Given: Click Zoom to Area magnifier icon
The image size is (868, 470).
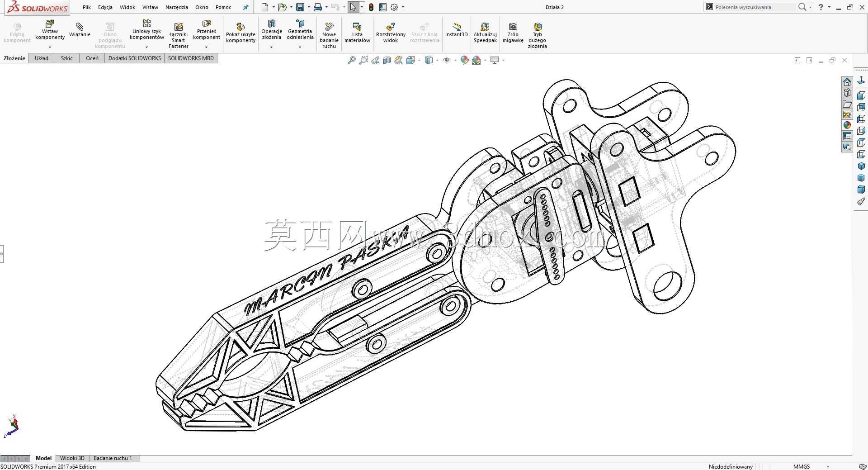Looking at the screenshot, I should 363,60.
